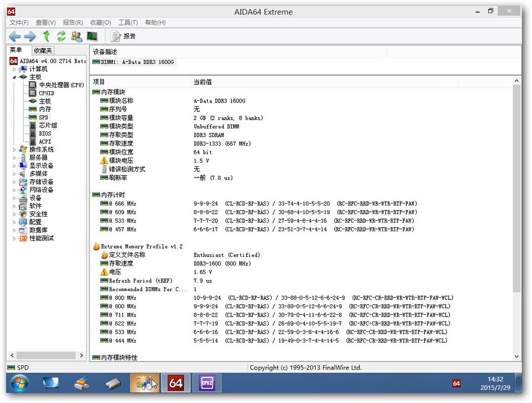532x403 pixels.
Task: Click the 软件 tree item icon
Action: pos(23,207)
